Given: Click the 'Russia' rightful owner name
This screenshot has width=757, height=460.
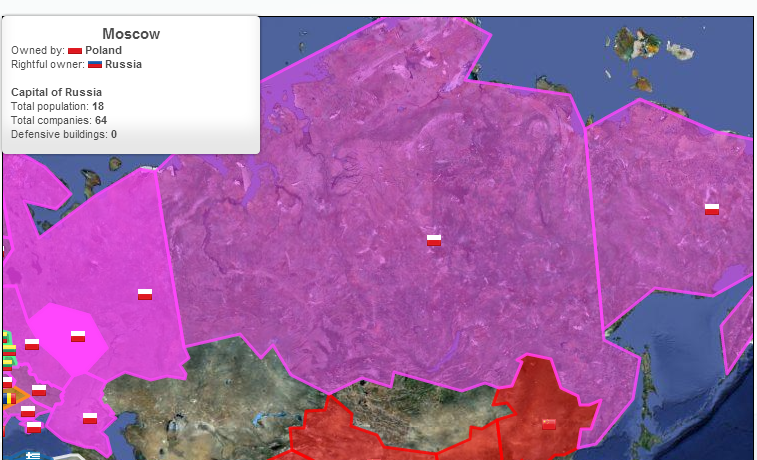Looking at the screenshot, I should click(123, 64).
